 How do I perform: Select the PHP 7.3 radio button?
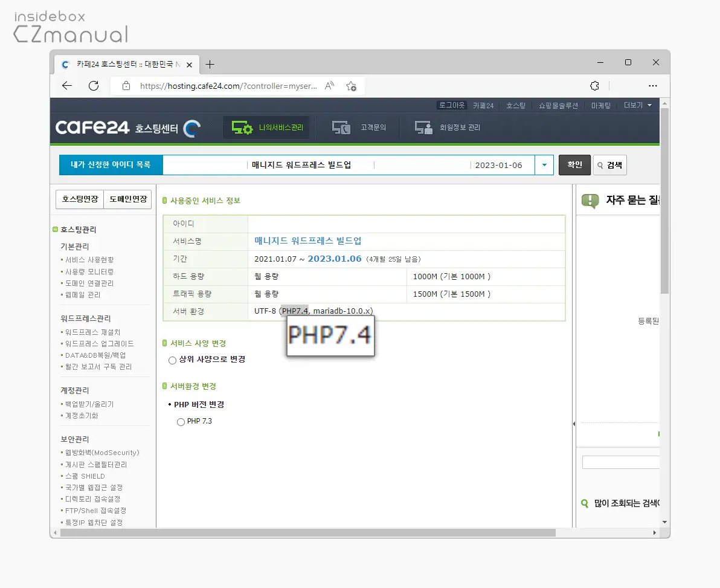(181, 422)
